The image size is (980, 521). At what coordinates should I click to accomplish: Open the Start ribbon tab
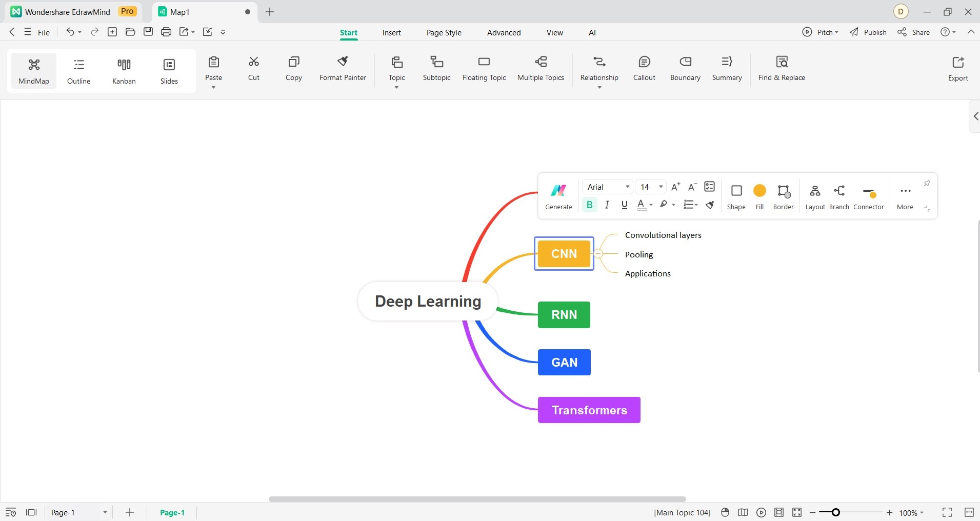click(349, 32)
